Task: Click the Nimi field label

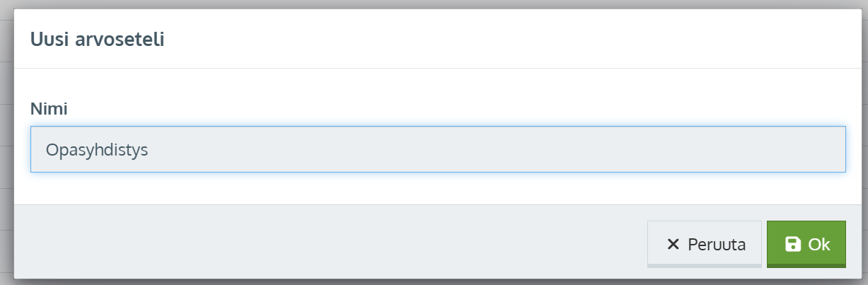Action: tap(54, 109)
